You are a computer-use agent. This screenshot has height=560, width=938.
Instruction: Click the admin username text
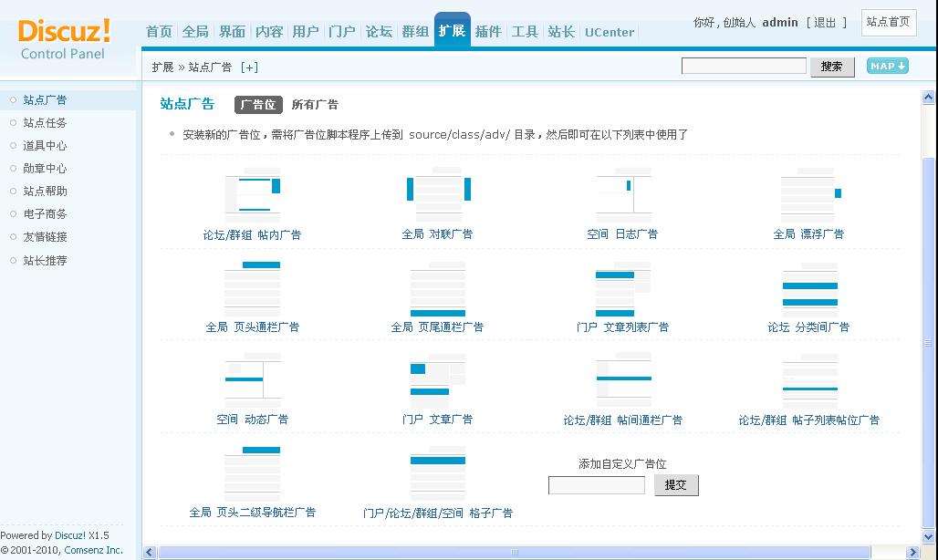780,23
